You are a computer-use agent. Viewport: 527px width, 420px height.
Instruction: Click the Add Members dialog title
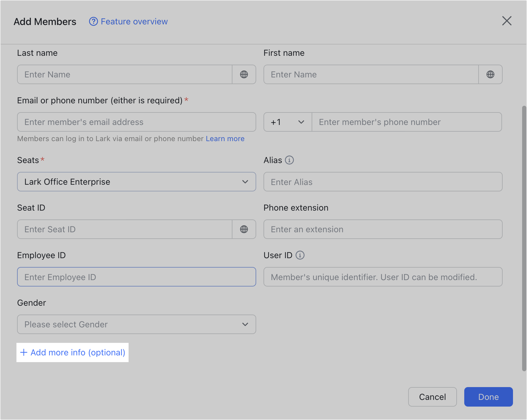45,22
